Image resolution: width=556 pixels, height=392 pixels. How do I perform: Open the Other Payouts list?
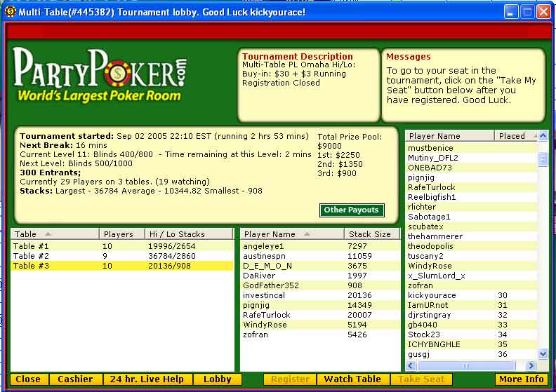pyautogui.click(x=352, y=210)
